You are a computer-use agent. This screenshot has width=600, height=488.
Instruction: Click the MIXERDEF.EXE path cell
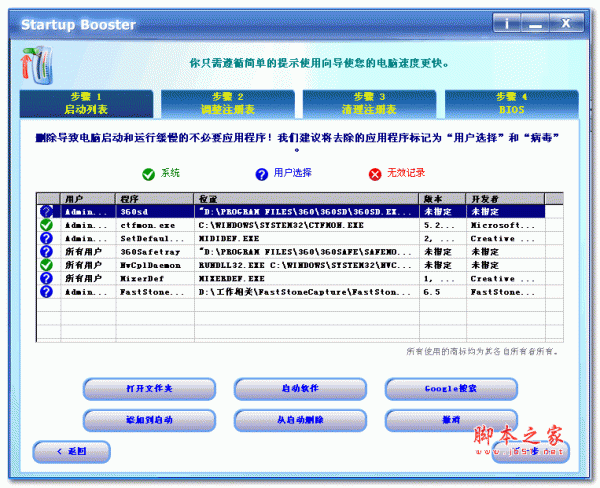point(307,278)
